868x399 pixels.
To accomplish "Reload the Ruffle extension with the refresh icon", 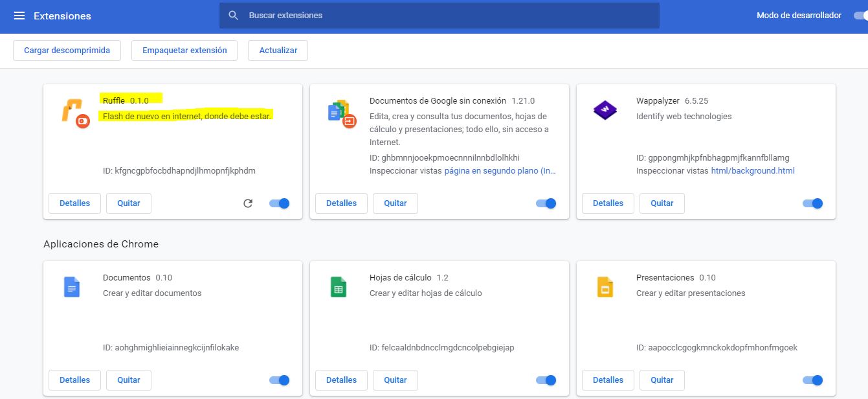I will [x=248, y=203].
